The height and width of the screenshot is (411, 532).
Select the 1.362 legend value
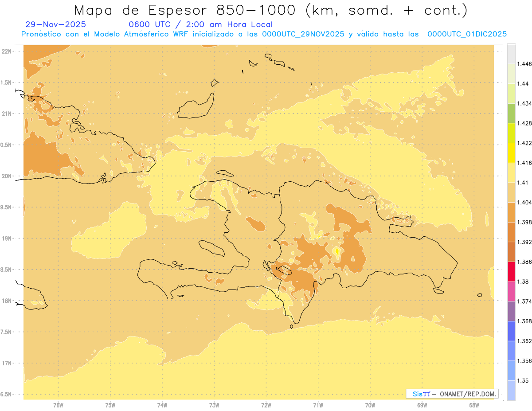click(x=524, y=341)
